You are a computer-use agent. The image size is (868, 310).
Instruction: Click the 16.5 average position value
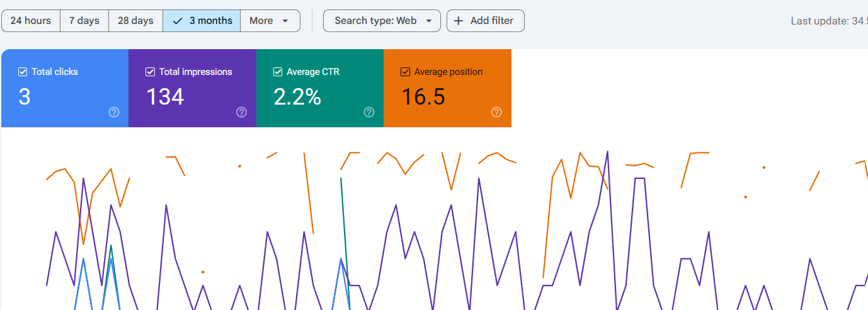(423, 97)
